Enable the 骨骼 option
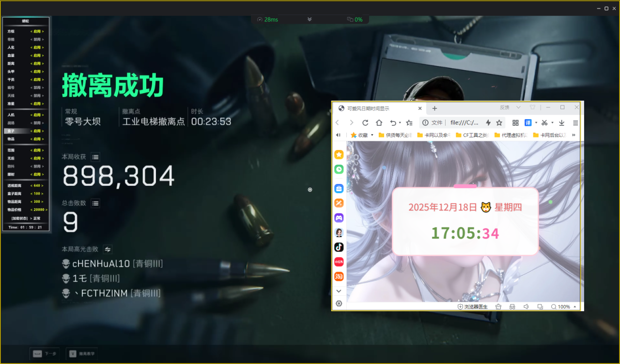The width and height of the screenshot is (620, 364). coord(38,39)
